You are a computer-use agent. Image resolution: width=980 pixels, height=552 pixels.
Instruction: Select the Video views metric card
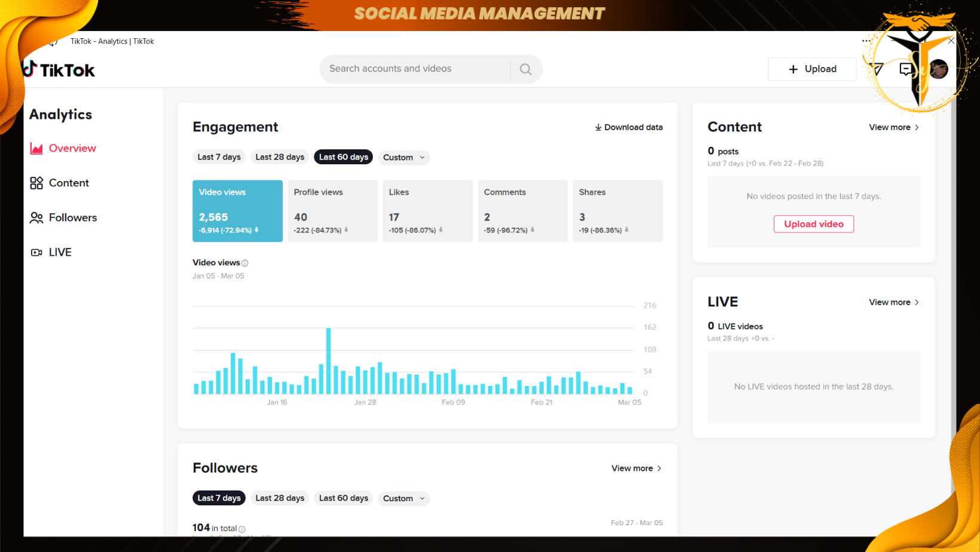pyautogui.click(x=237, y=211)
